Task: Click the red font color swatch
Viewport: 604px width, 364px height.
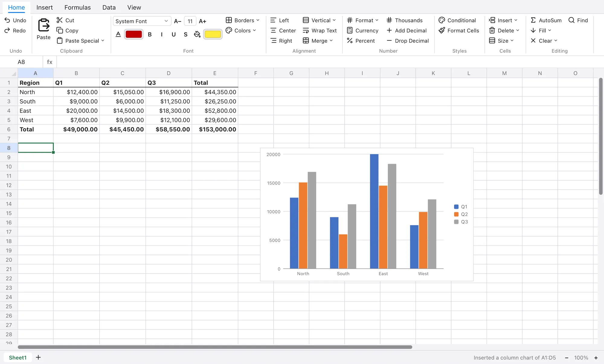Action: click(134, 34)
